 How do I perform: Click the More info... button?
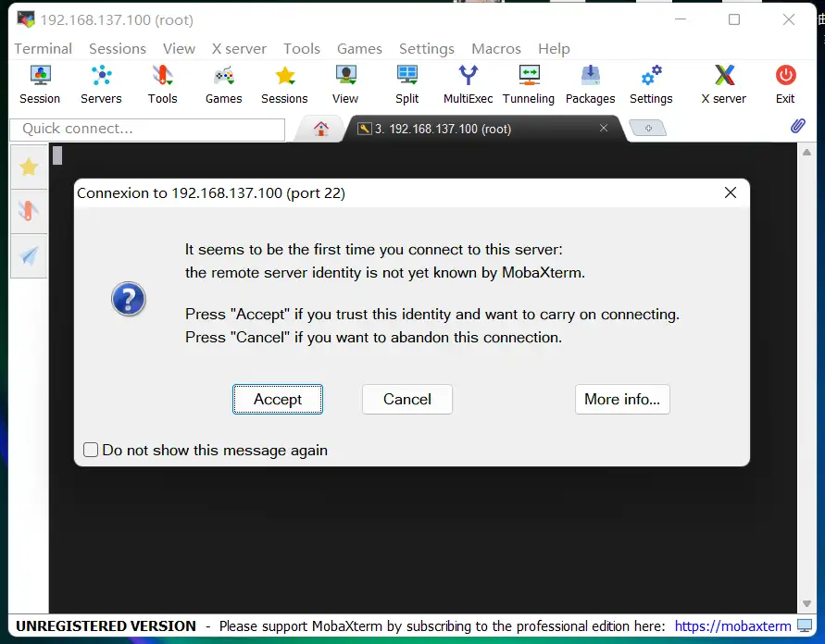click(x=622, y=399)
